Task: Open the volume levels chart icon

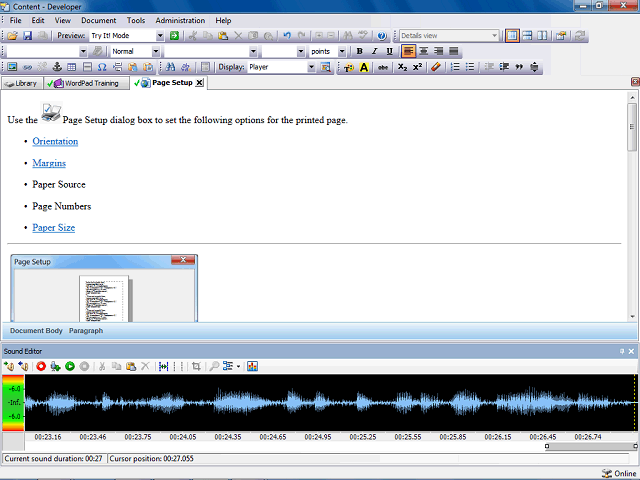Action: pyautogui.click(x=252, y=366)
